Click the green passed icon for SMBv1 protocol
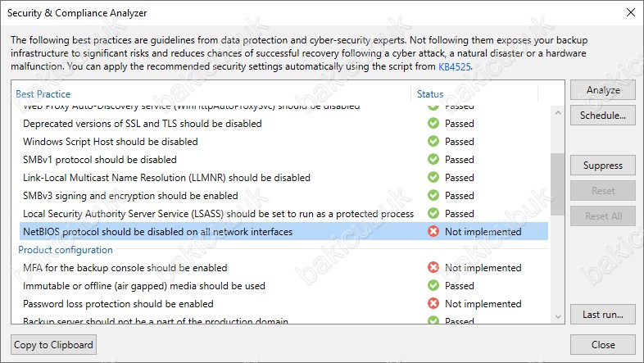The width and height of the screenshot is (644, 363). (433, 159)
